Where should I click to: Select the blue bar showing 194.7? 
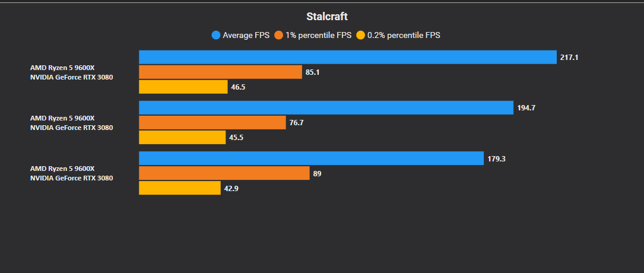pos(326,107)
